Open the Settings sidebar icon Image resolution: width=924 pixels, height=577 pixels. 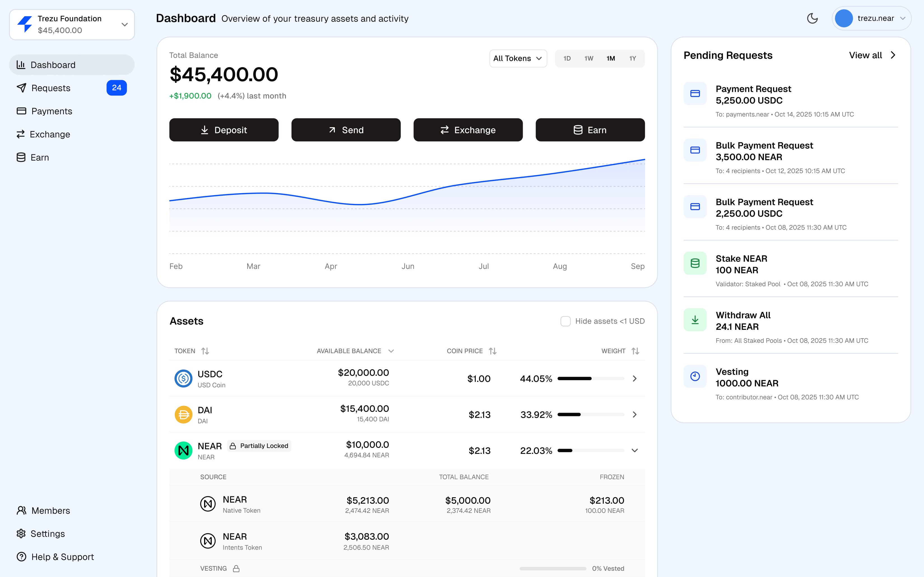click(x=22, y=534)
